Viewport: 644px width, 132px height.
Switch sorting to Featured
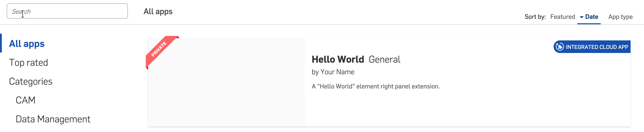tap(563, 17)
